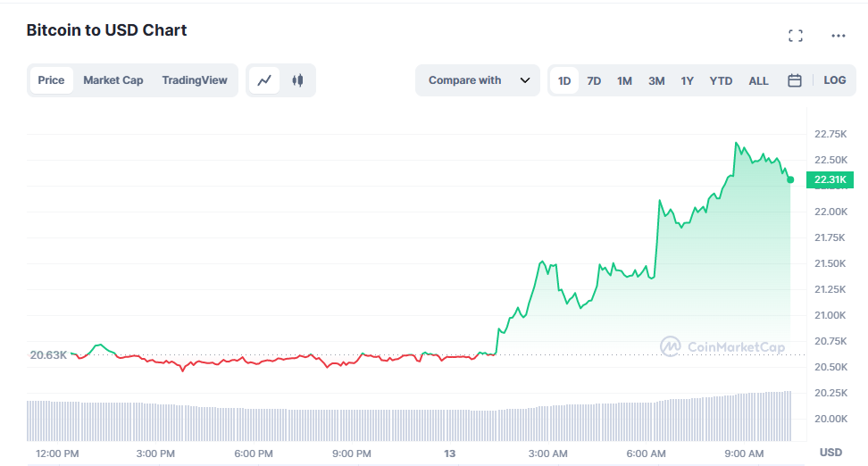868x466 pixels.
Task: Select the Price tab
Action: (x=51, y=80)
